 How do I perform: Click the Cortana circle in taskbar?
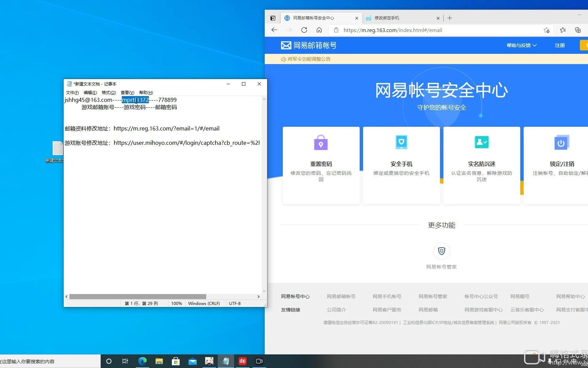109,361
